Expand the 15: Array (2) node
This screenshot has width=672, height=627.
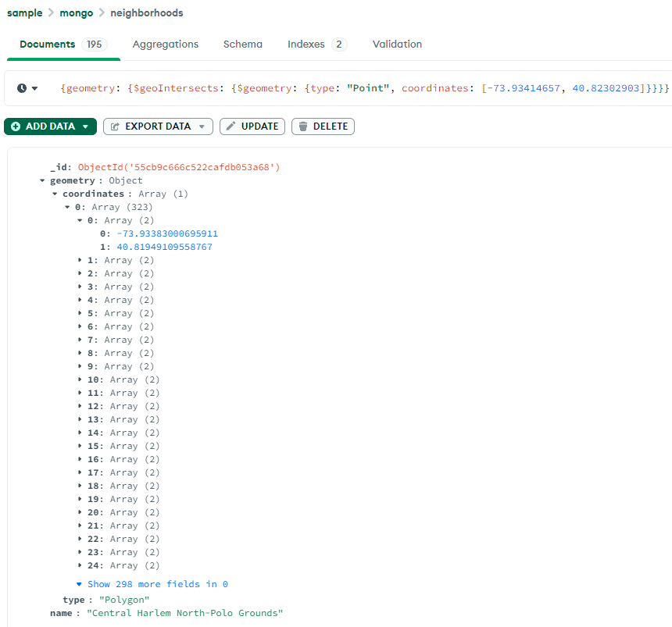(x=79, y=447)
